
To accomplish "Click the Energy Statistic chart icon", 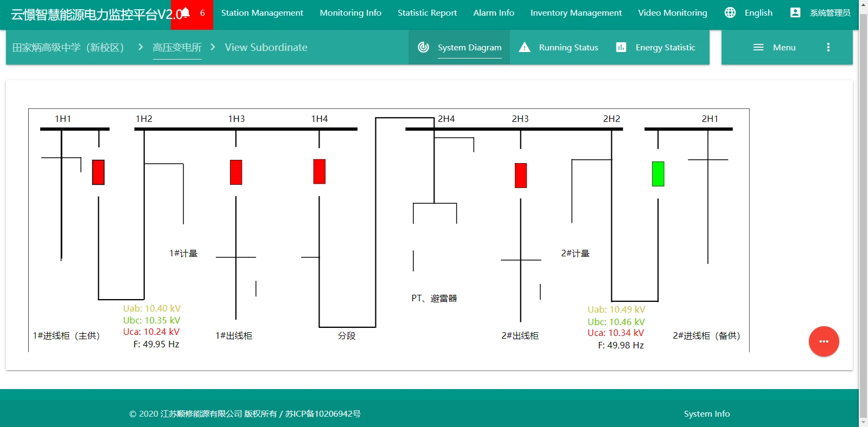I will pos(621,47).
